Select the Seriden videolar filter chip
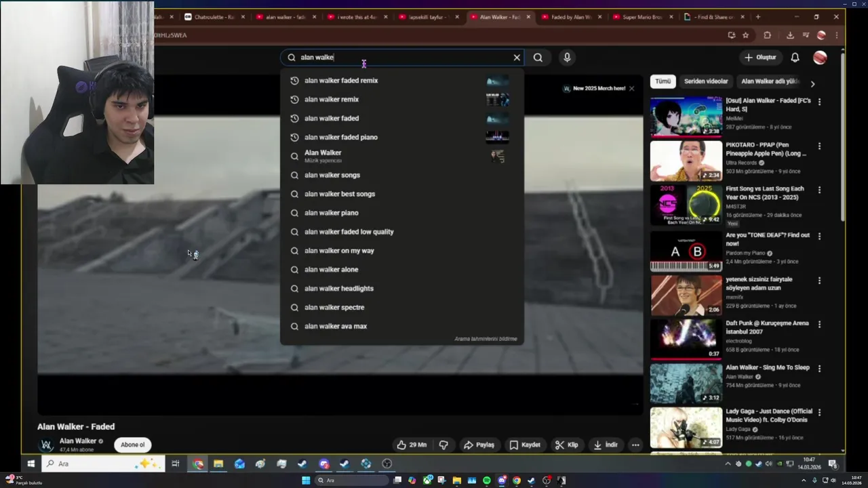868x488 pixels. [x=706, y=81]
